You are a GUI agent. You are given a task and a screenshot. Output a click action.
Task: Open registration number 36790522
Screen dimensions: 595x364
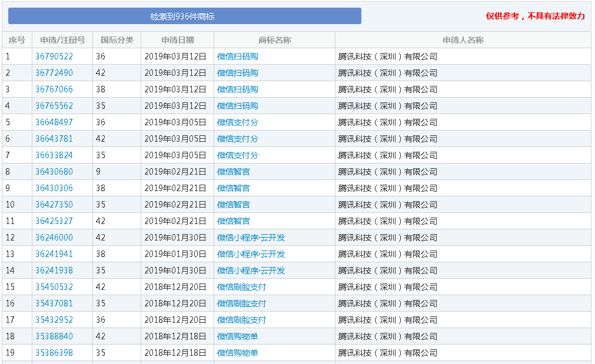click(54, 56)
